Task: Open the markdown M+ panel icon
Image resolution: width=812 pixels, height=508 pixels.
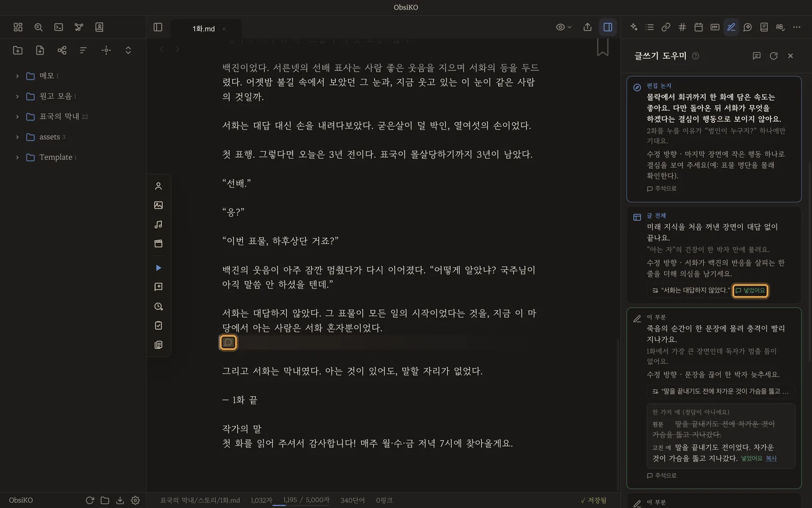Action: tap(715, 27)
